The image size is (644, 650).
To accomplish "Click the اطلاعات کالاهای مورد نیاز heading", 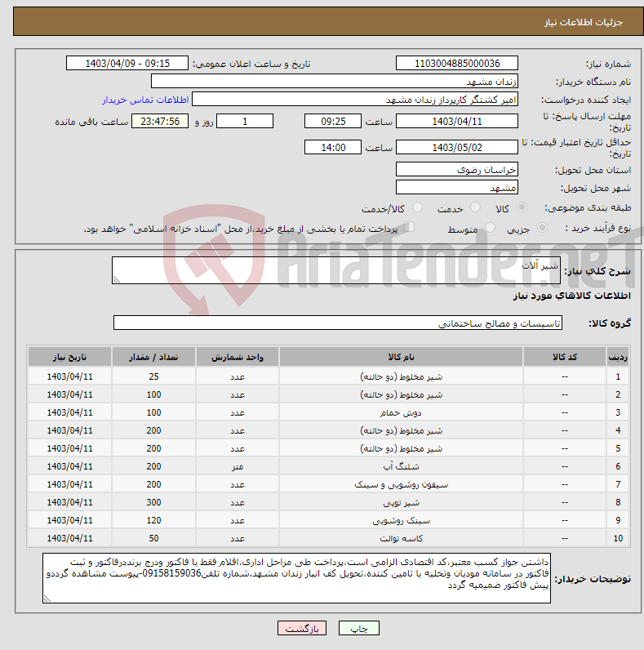I will pyautogui.click(x=572, y=296).
